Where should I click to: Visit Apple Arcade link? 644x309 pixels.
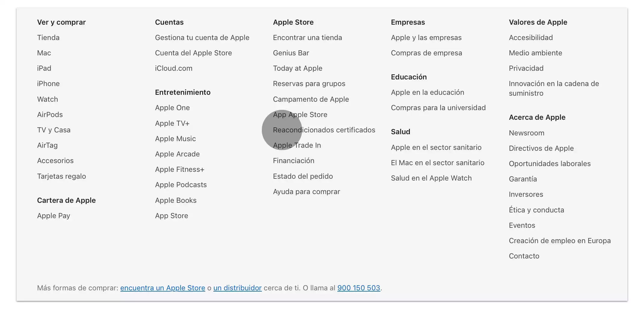177,154
